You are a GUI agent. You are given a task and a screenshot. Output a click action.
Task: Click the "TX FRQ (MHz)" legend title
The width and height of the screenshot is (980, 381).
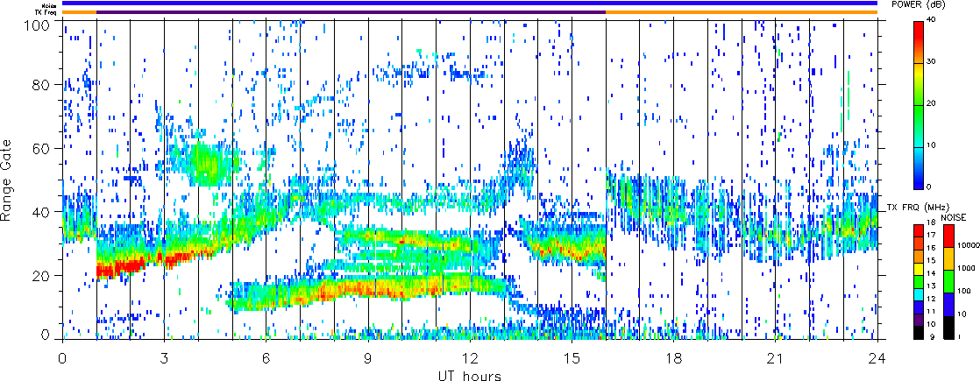tap(916, 208)
